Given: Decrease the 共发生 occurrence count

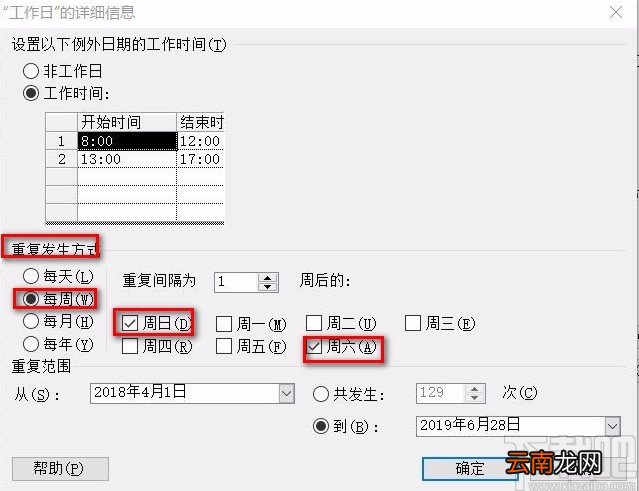Looking at the screenshot, I should (474, 398).
